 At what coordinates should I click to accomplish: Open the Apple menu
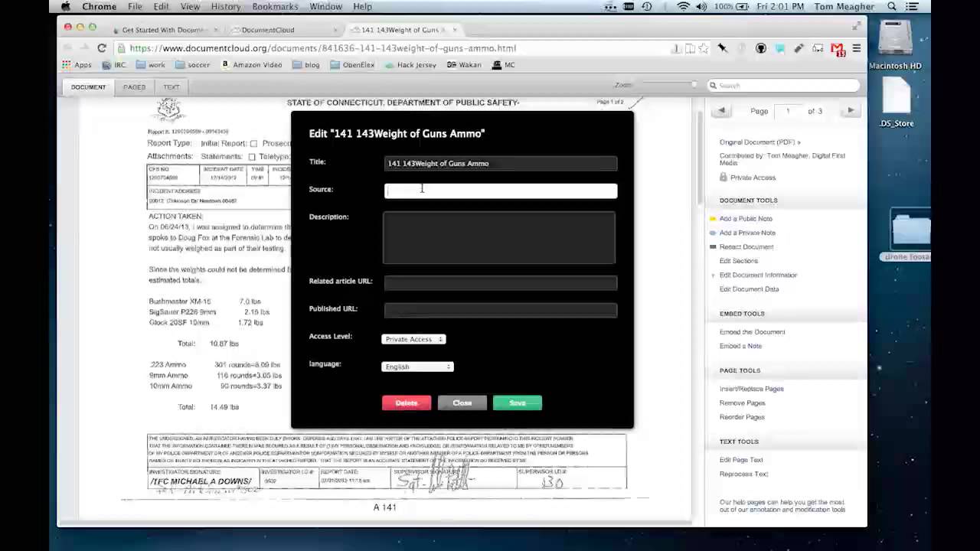point(66,6)
